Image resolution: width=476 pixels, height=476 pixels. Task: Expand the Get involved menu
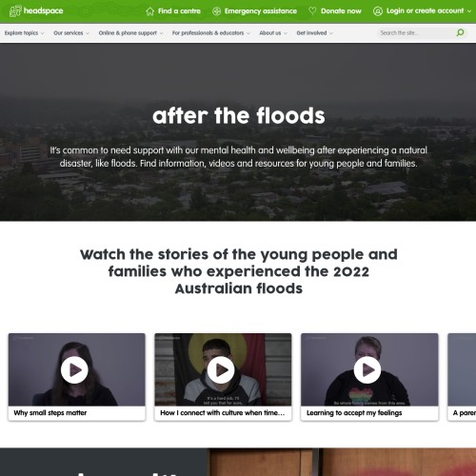[x=315, y=33]
